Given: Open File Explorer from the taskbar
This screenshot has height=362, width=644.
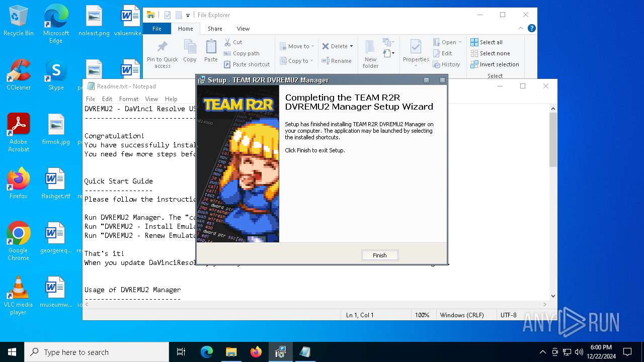Looking at the screenshot, I should 231,352.
